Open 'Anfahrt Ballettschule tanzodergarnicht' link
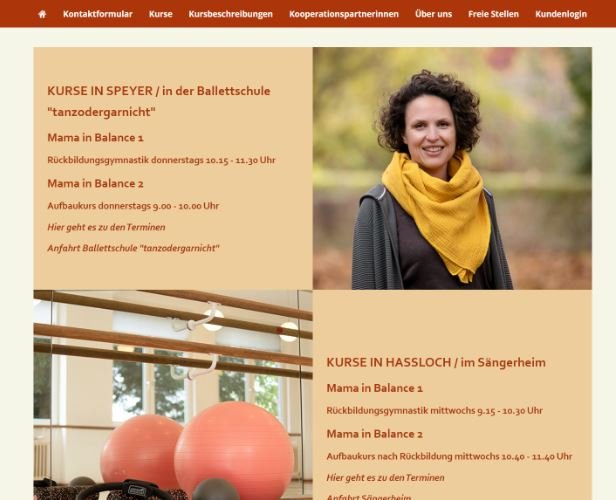 133,248
